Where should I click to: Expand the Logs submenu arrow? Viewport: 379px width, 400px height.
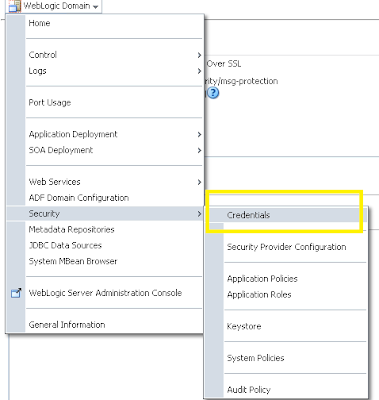tap(199, 71)
